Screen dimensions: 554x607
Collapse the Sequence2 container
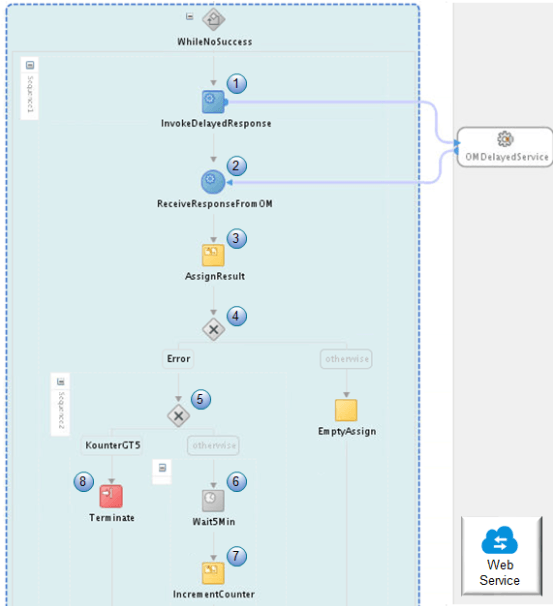pos(61,382)
